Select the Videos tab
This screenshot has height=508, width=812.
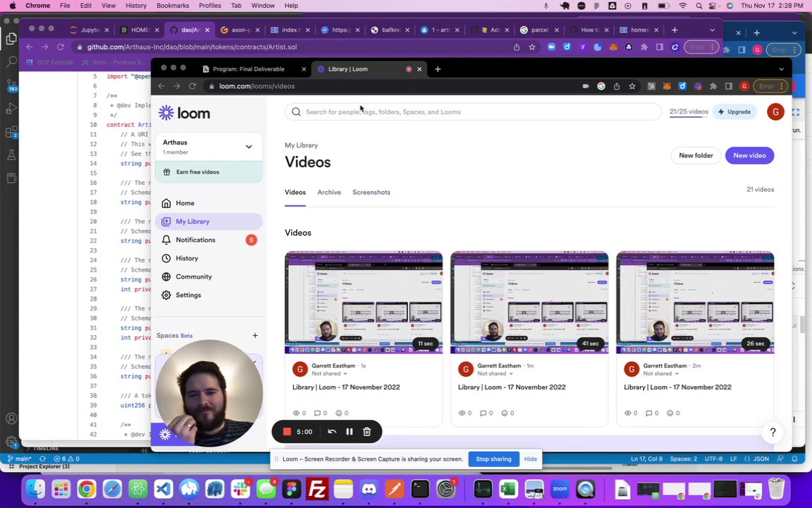click(295, 193)
